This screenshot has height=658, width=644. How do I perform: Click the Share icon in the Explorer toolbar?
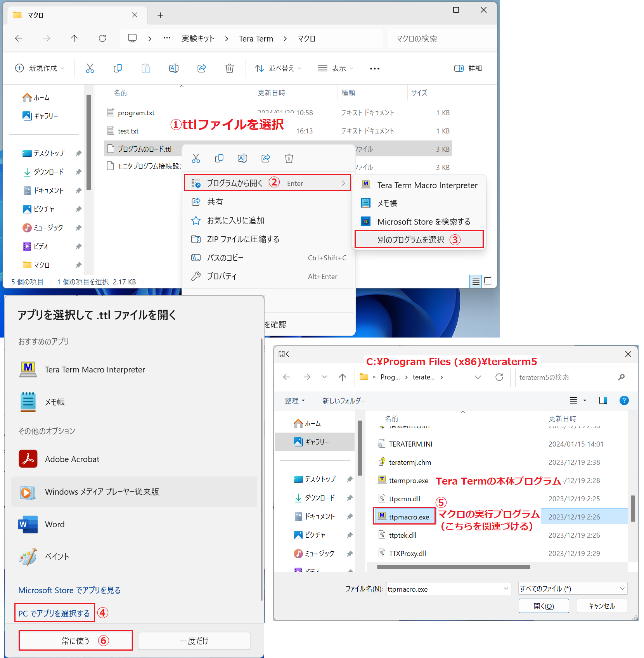(x=202, y=68)
